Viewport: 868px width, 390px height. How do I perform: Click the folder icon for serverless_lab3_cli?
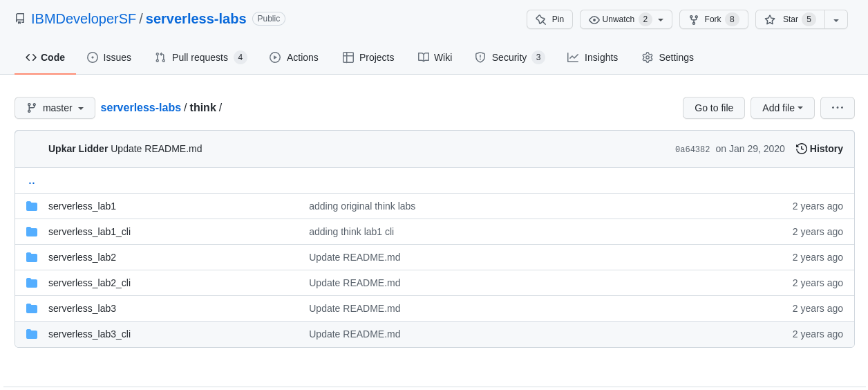[x=32, y=334]
